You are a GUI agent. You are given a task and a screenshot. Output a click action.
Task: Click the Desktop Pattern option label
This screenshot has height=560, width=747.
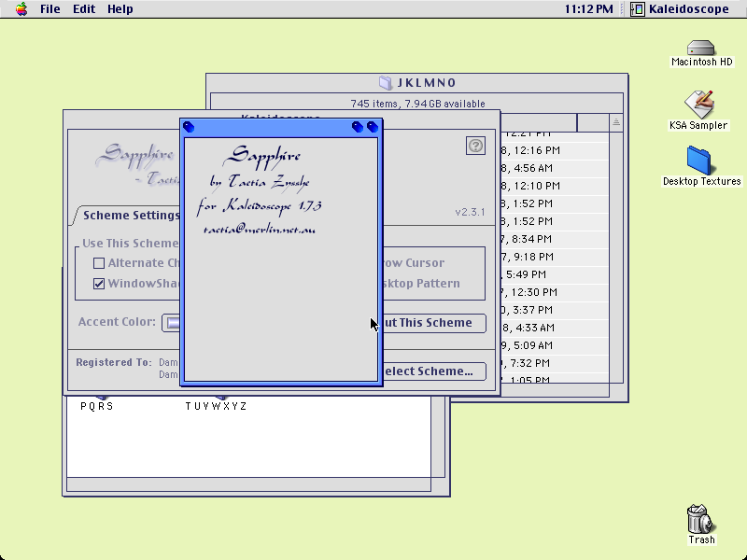click(x=421, y=284)
